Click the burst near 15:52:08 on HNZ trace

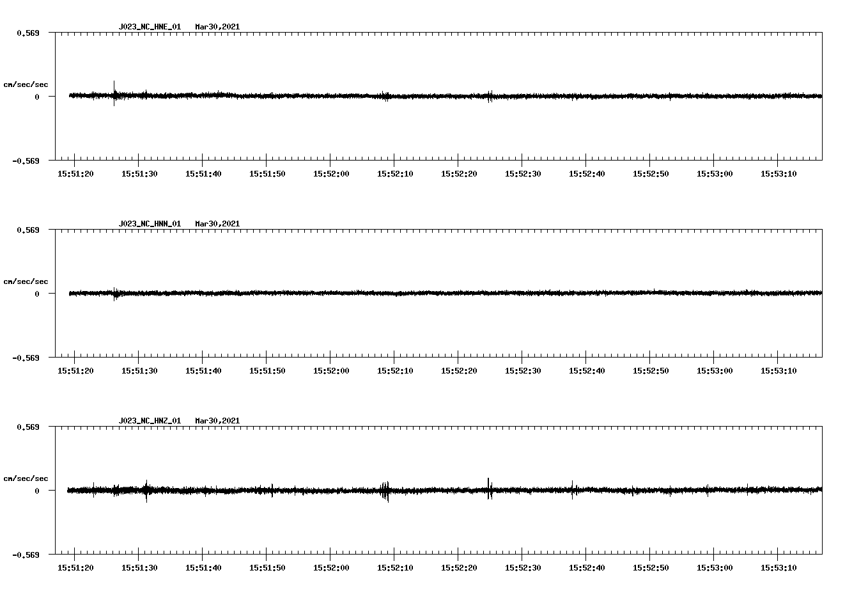pos(385,491)
